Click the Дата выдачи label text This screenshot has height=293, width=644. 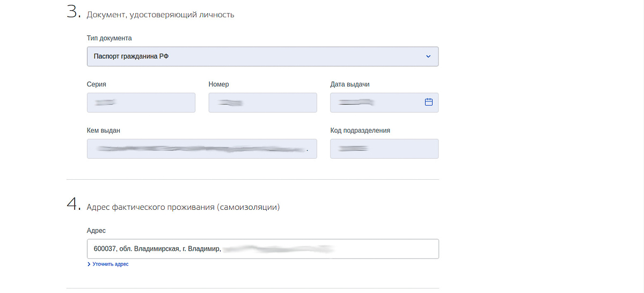(349, 84)
